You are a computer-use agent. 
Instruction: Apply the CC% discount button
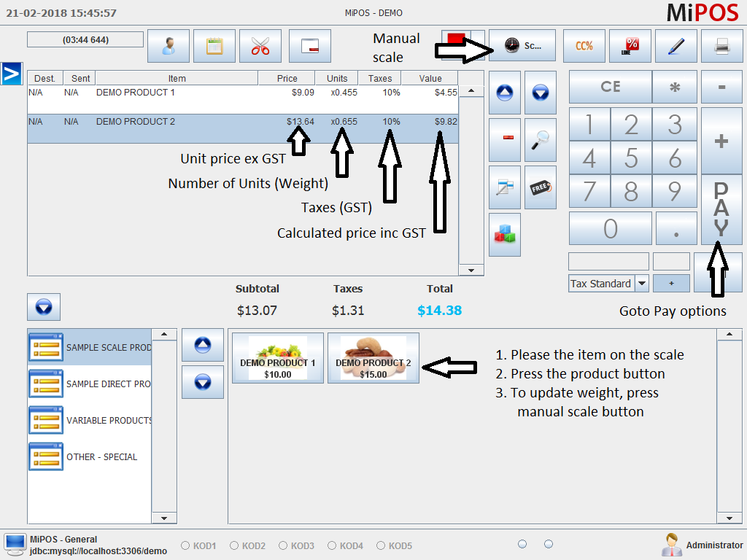[584, 46]
